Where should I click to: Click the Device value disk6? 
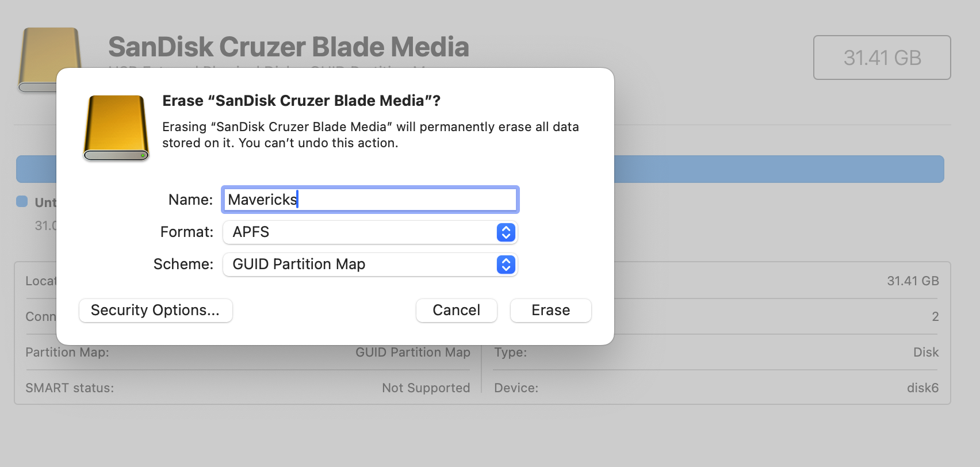(x=922, y=388)
